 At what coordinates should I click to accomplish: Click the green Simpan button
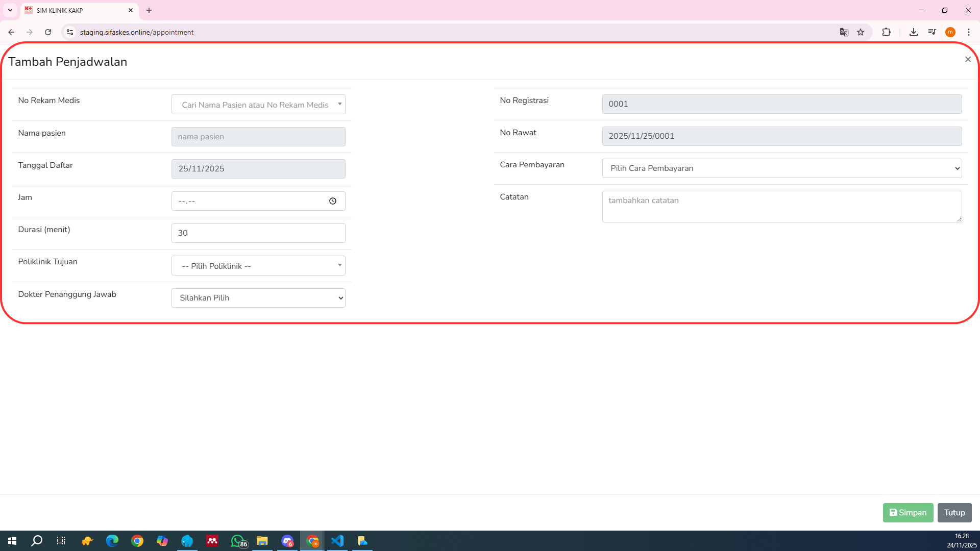(908, 513)
